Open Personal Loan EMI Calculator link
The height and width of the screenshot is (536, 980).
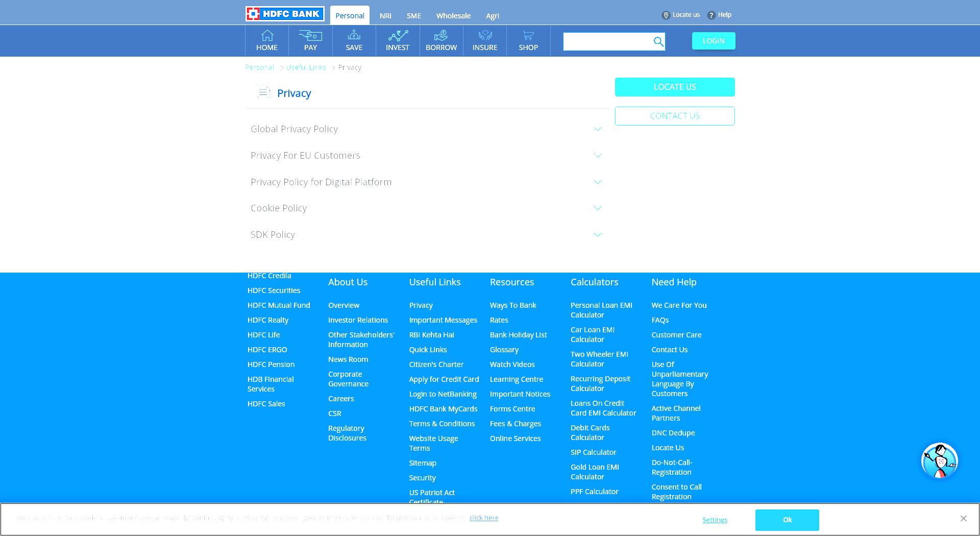click(601, 310)
